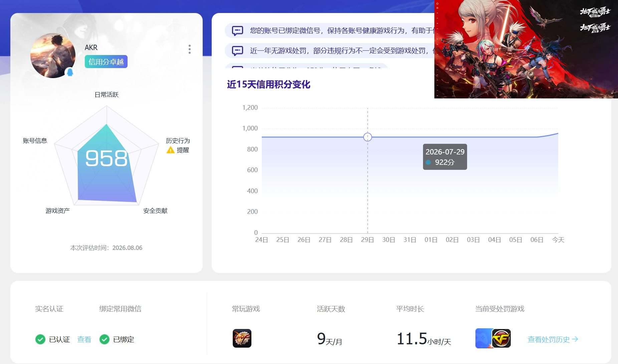Click the CF CrossFire game icon
Image resolution: width=618 pixels, height=364 pixels.
tap(501, 338)
